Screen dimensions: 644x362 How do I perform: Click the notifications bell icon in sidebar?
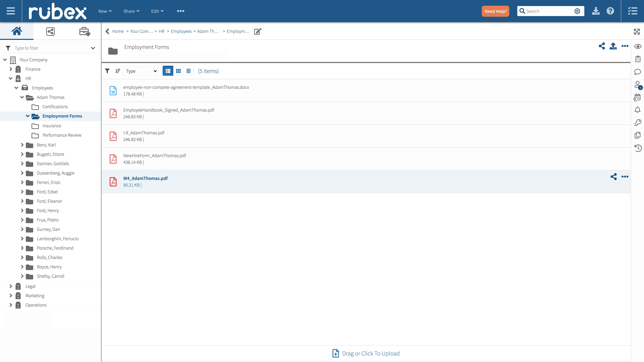point(637,110)
